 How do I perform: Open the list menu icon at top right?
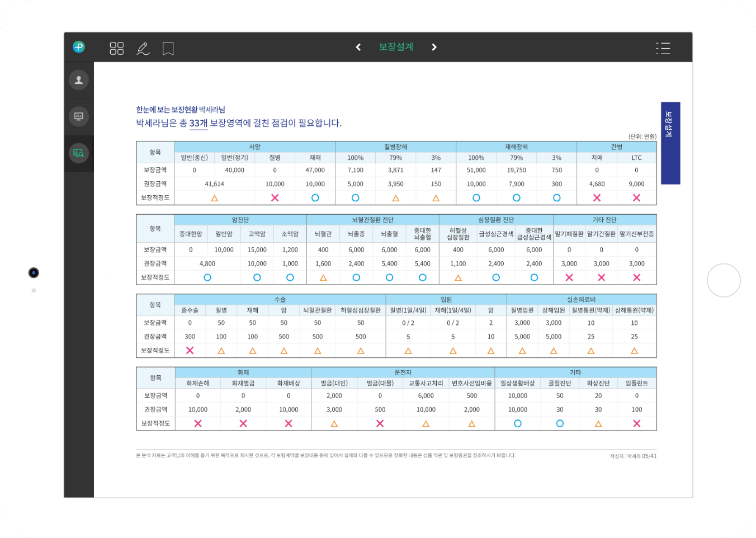pyautogui.click(x=663, y=48)
